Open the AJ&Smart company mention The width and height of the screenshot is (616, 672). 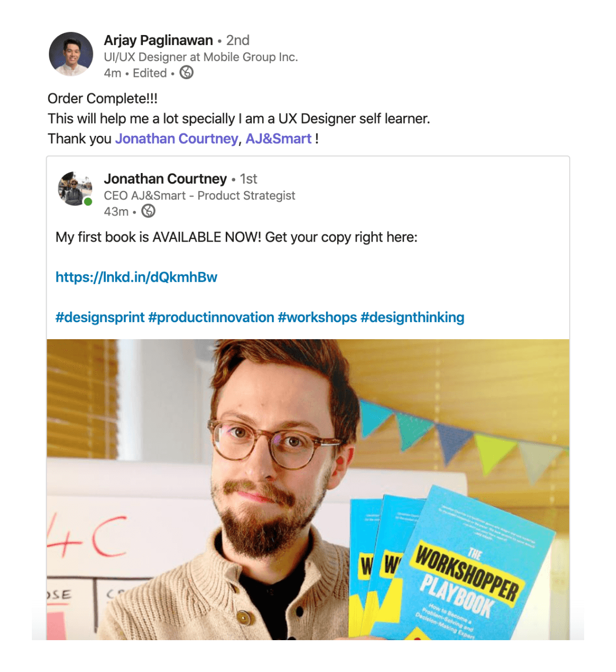(x=278, y=139)
